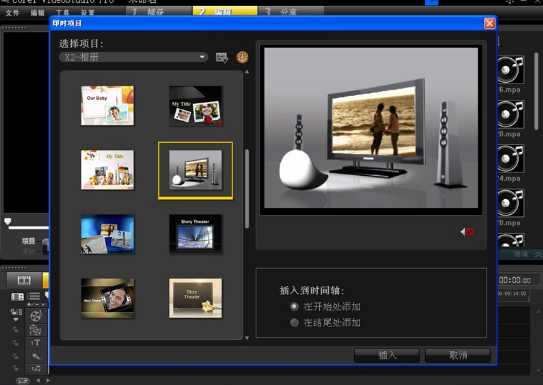Click the template manager icon next to dropdown

tap(222, 57)
